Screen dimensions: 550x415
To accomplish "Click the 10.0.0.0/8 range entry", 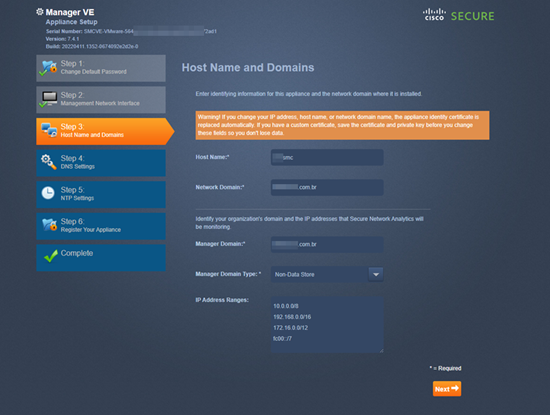I will pyautogui.click(x=286, y=306).
